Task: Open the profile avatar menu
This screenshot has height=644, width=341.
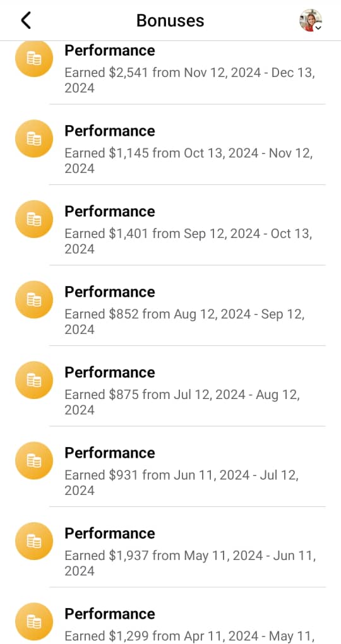Action: point(310,20)
